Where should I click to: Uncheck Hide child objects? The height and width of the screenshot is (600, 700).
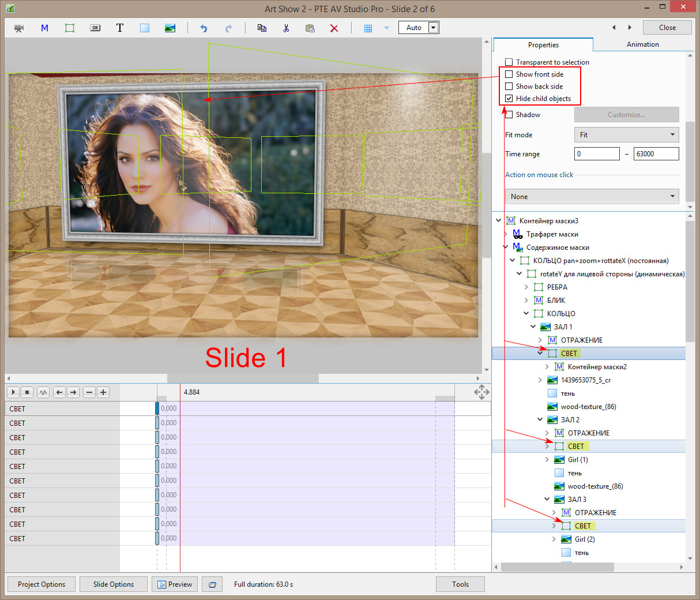[x=509, y=99]
